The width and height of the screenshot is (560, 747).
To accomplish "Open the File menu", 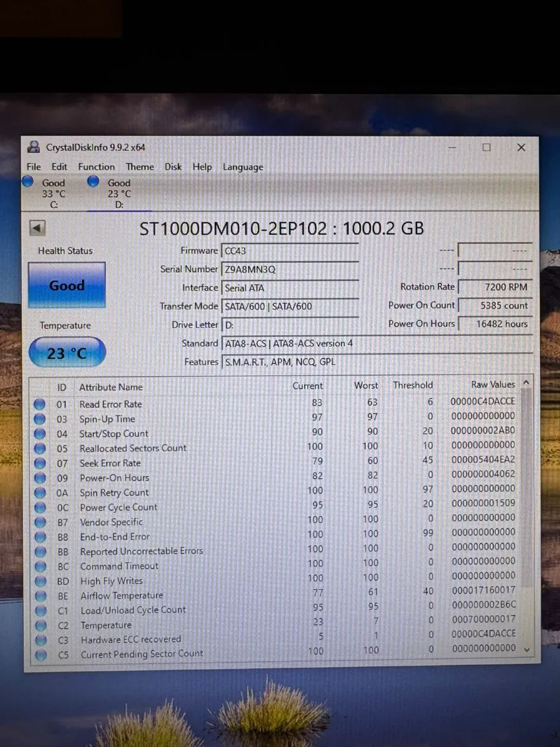I will [x=34, y=167].
